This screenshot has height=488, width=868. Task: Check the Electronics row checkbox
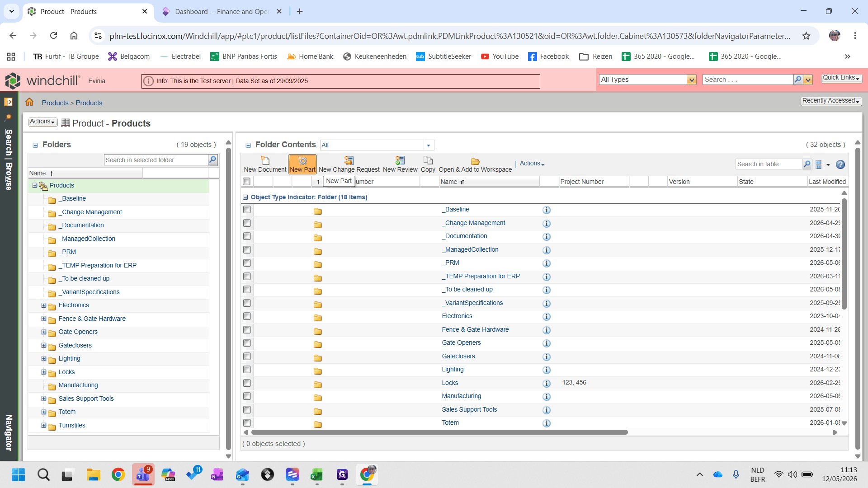tap(247, 316)
